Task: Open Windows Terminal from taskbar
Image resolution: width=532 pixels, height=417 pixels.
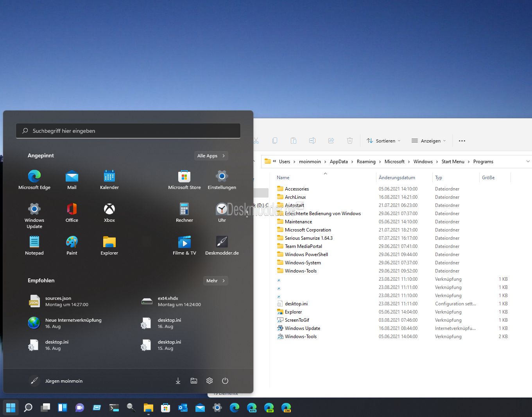Action: tap(114, 408)
